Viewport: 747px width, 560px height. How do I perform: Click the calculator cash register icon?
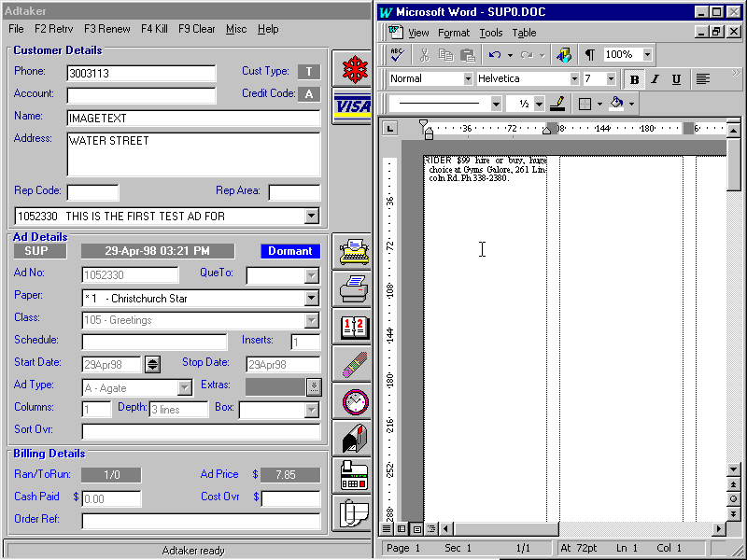(353, 476)
